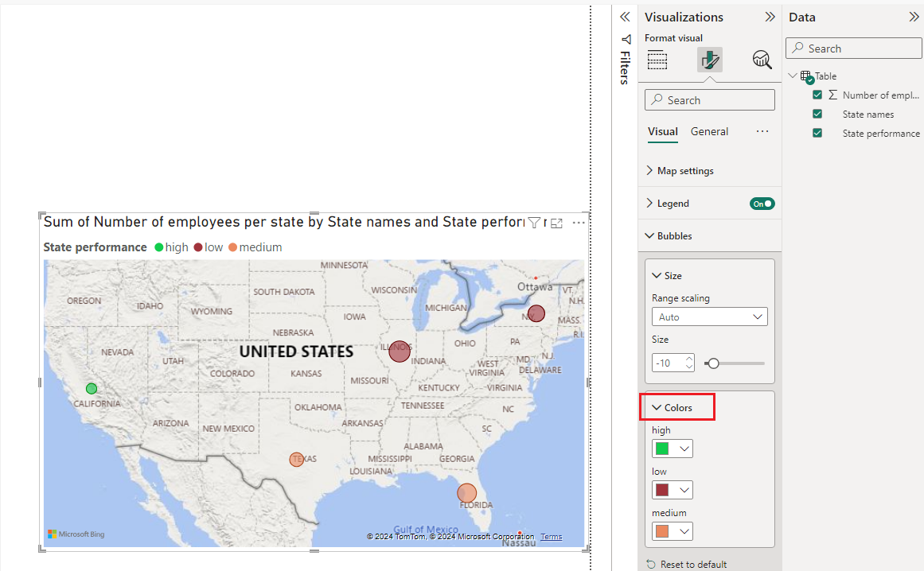Select the New York bubble on map
The width and height of the screenshot is (924, 571).
[536, 313]
